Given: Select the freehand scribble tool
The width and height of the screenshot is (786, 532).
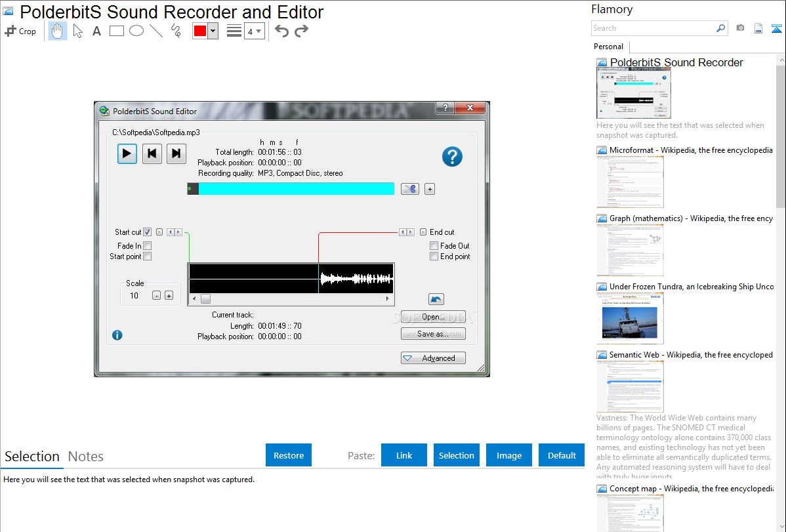Looking at the screenshot, I should [176, 31].
